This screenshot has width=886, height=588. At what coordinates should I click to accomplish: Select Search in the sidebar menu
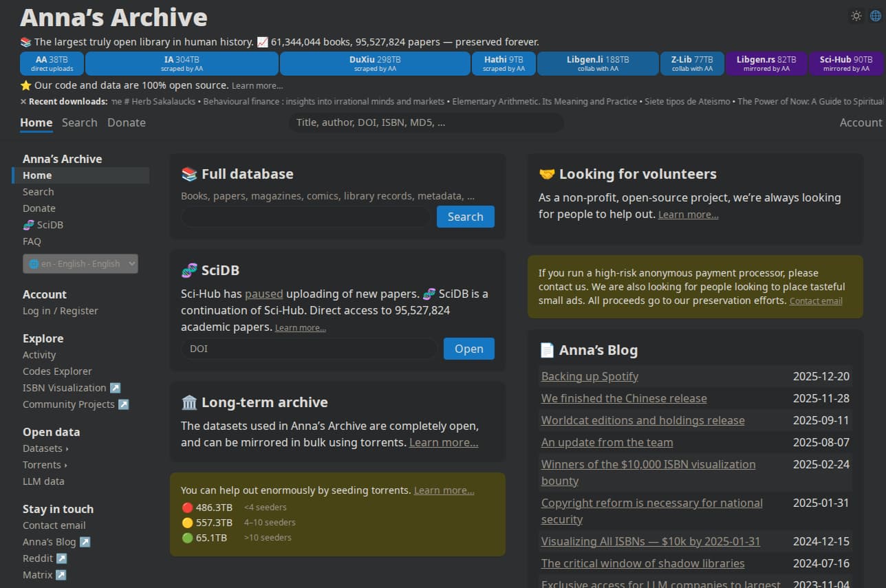click(x=39, y=192)
